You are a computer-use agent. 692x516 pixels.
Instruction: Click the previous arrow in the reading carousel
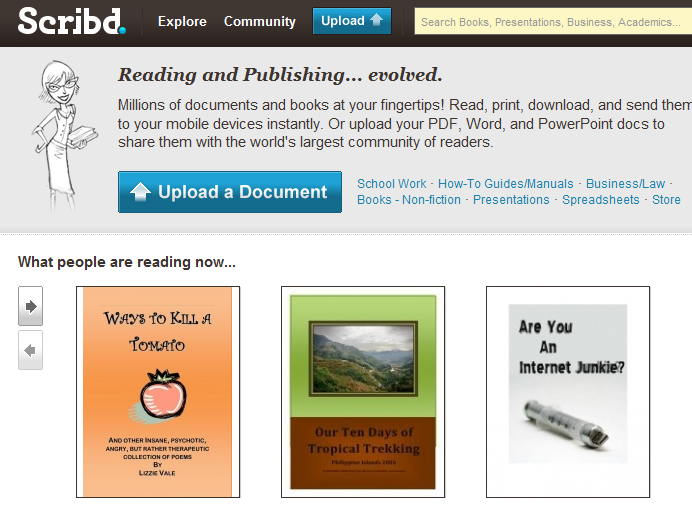(30, 350)
